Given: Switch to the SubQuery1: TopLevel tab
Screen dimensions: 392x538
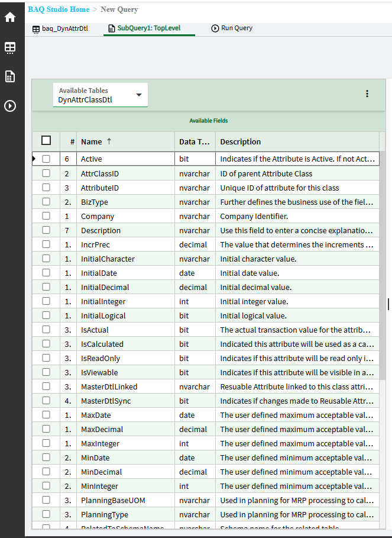Looking at the screenshot, I should (x=148, y=28).
